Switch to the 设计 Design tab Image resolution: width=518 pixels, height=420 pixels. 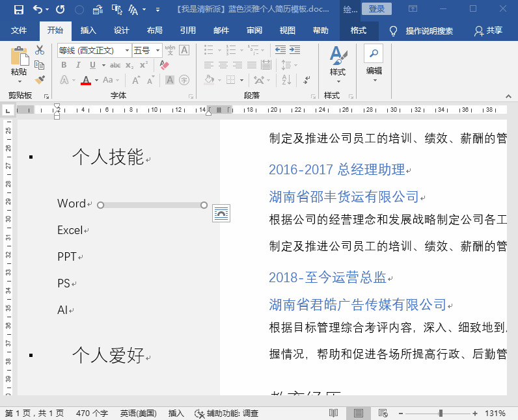121,31
